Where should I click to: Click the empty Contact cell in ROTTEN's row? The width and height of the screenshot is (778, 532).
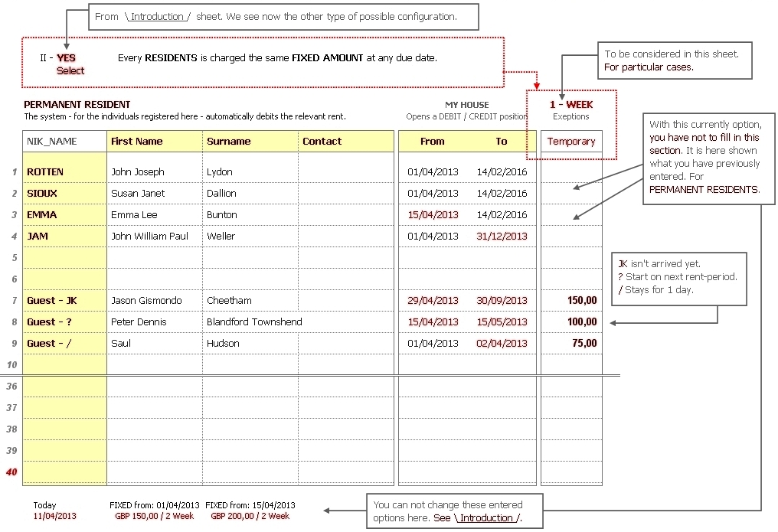coord(346,172)
